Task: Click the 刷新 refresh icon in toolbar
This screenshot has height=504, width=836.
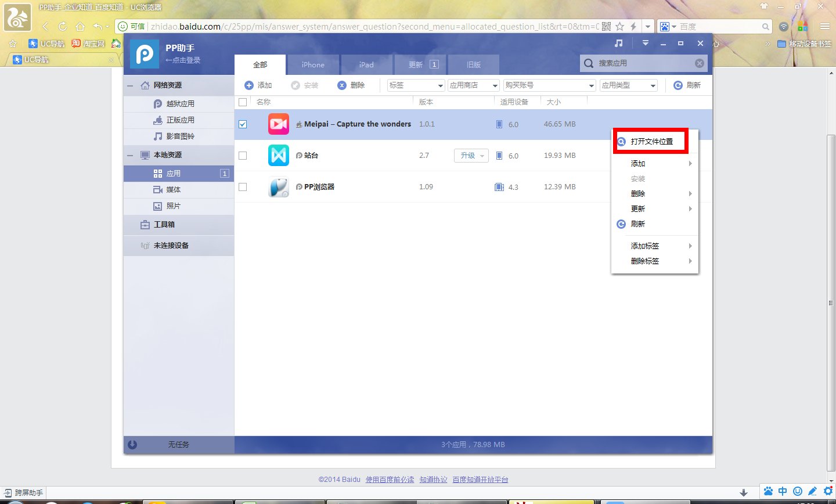Action: 678,85
